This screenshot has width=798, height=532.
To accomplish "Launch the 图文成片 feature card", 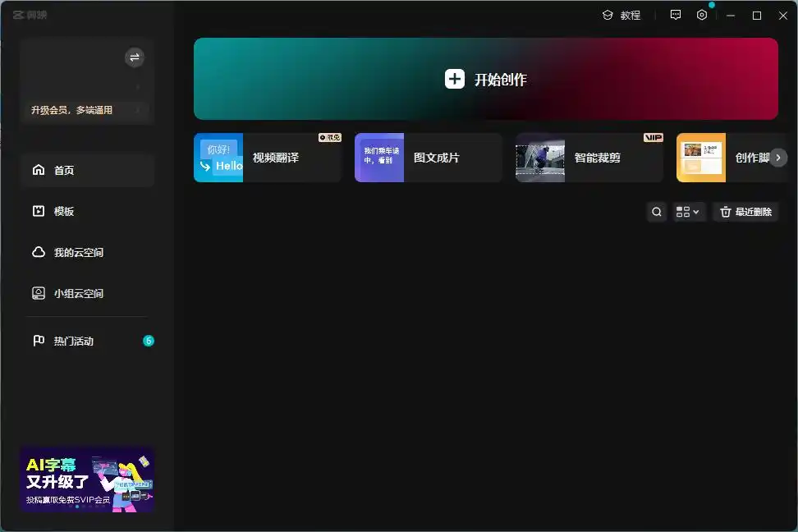I will (x=428, y=158).
